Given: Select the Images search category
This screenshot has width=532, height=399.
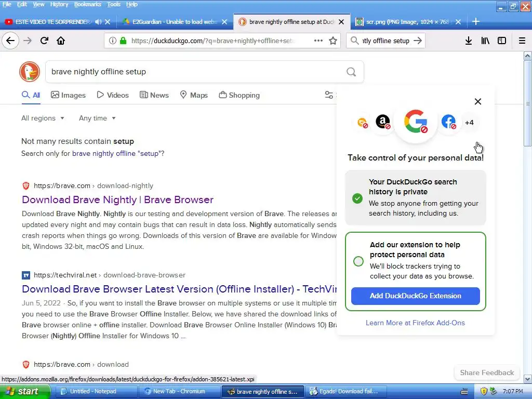Looking at the screenshot, I should [68, 95].
